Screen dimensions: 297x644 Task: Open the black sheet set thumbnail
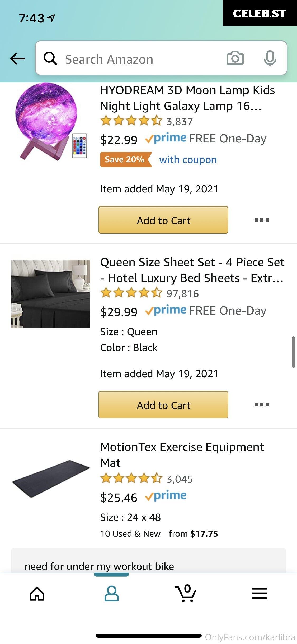click(51, 294)
